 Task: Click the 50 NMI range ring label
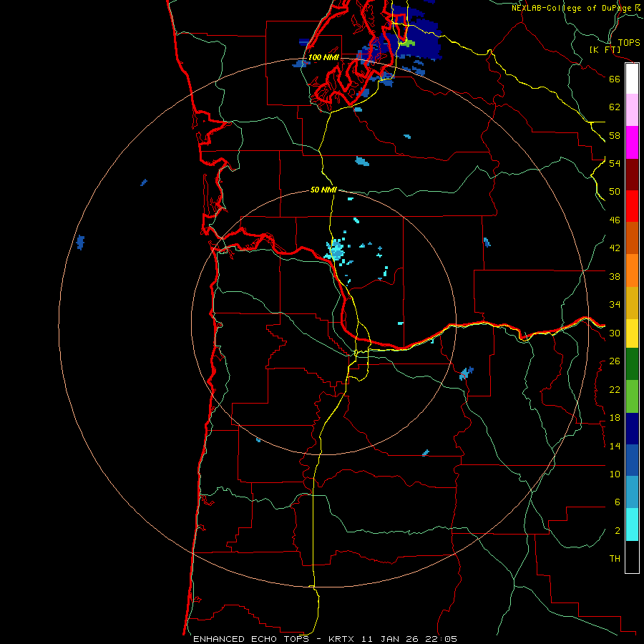pyautogui.click(x=323, y=190)
